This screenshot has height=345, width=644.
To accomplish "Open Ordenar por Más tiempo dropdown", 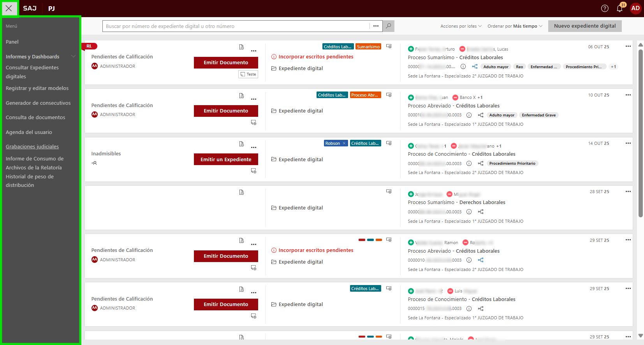I will tap(514, 26).
